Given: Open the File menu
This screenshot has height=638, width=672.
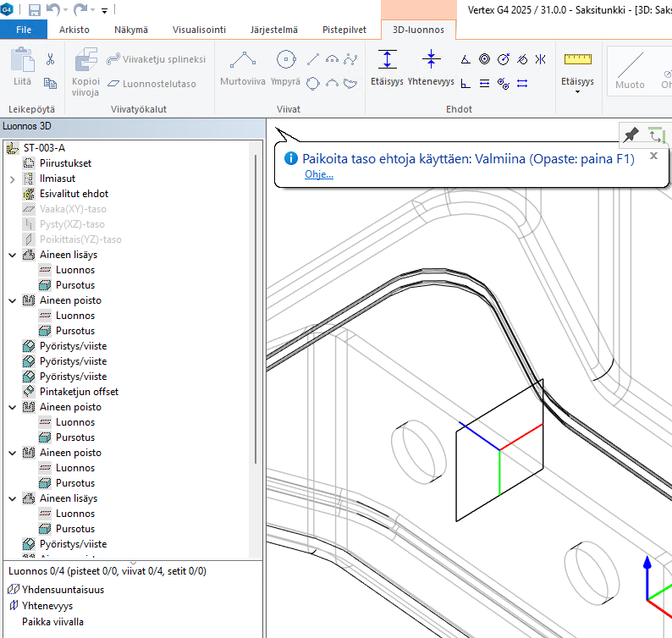Looking at the screenshot, I should (x=24, y=30).
